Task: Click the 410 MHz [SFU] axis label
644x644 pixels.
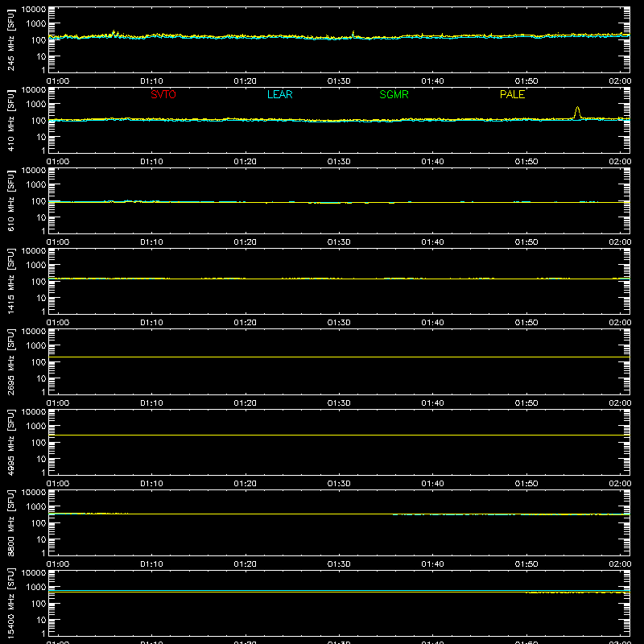Action: click(x=10, y=120)
